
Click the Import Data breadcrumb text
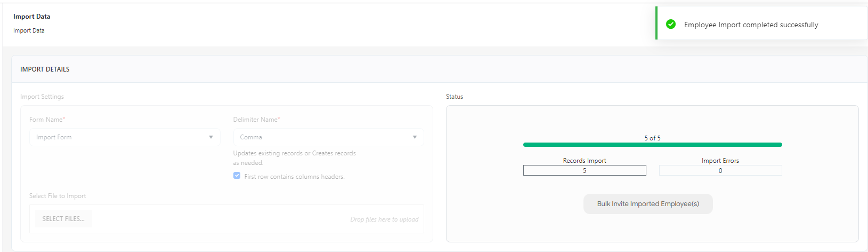[29, 30]
